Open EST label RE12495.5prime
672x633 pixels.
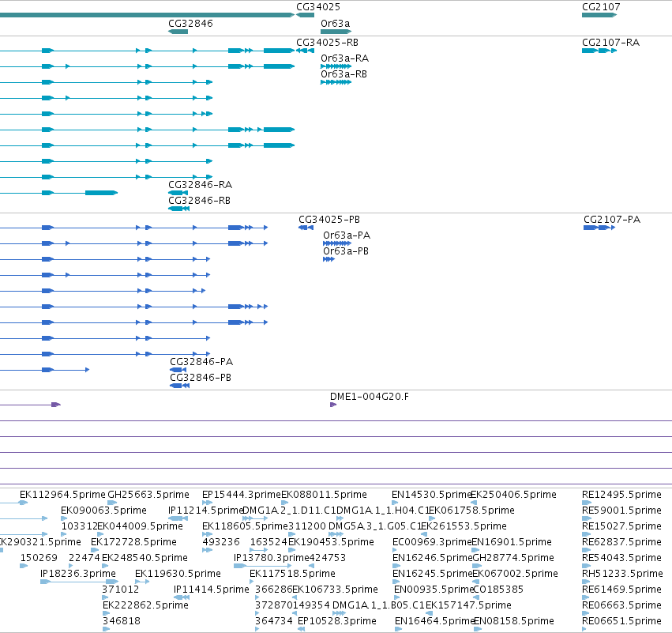621,495
